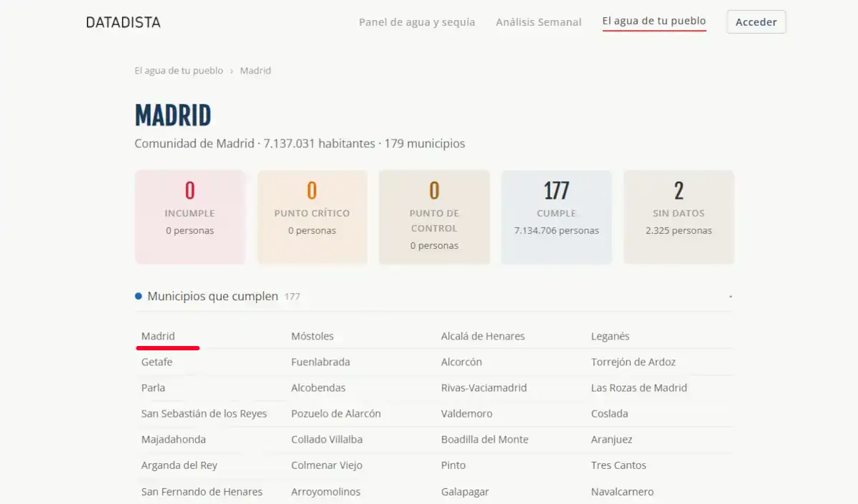Open the Madrid municipality link
The image size is (858, 504).
point(158,336)
